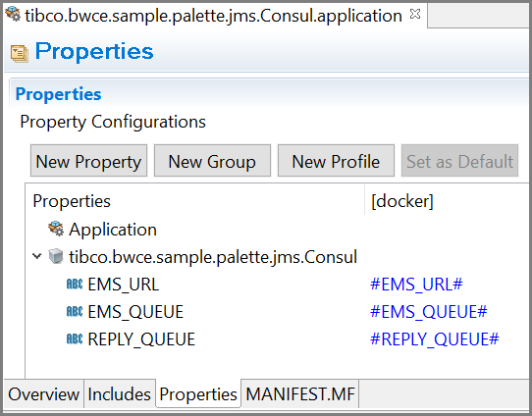532x416 pixels.
Task: Click the New Profile button
Action: 336,161
